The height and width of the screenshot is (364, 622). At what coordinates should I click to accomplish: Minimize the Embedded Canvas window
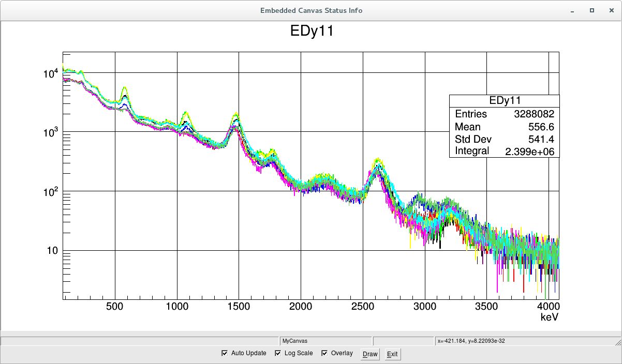coord(572,10)
